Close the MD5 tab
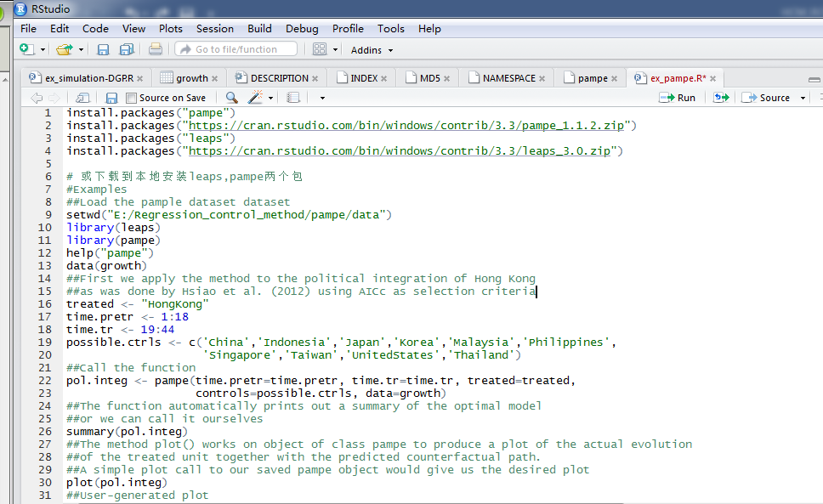This screenshot has width=823, height=504. [446, 79]
